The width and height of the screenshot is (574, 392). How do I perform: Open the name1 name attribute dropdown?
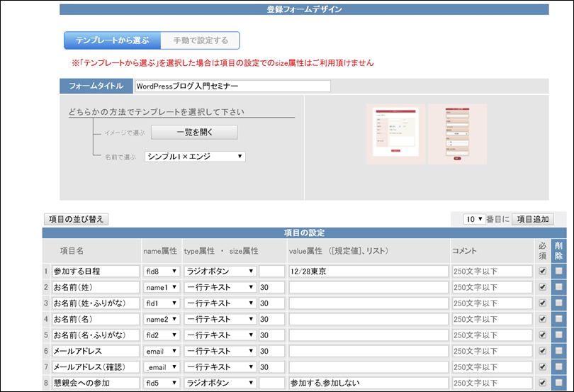tap(162, 287)
